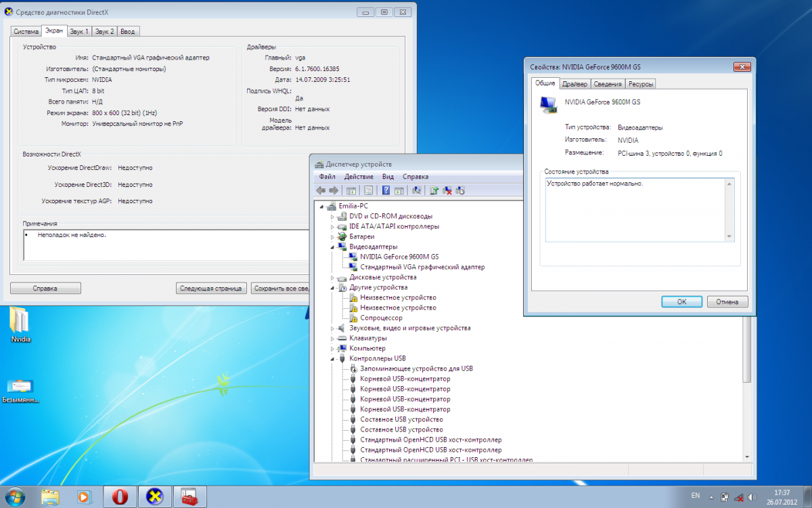The image size is (812, 508).
Task: Switch to the Звук 1 tab
Action: click(x=79, y=31)
